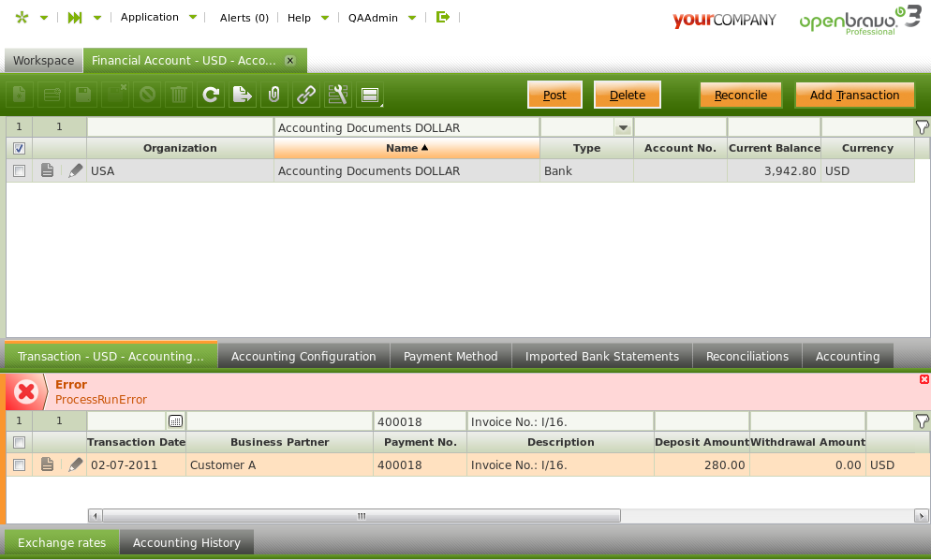Click the scrollbar right arrow
This screenshot has width=931, height=560.
coord(921,515)
